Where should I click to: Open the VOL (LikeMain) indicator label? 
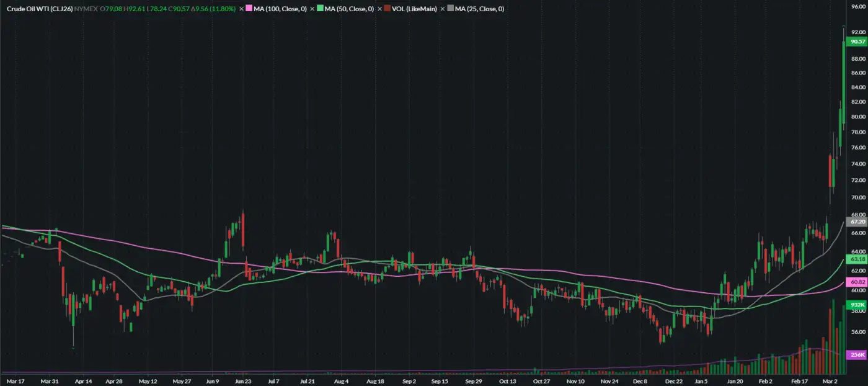(414, 9)
